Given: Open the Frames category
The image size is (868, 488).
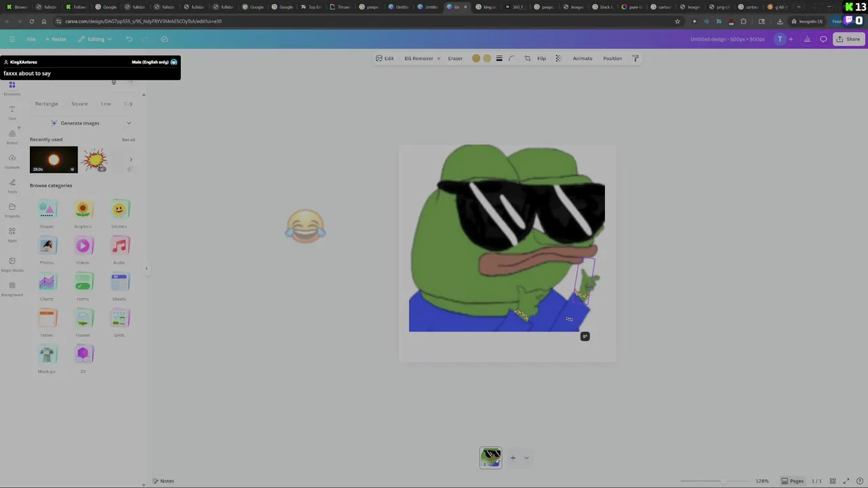Looking at the screenshot, I should pos(83,323).
